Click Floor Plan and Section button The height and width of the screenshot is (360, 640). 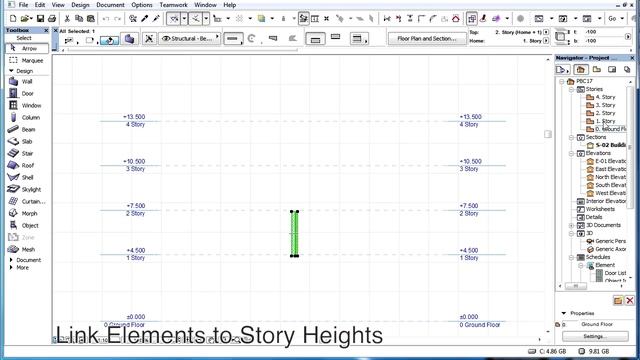click(x=427, y=38)
